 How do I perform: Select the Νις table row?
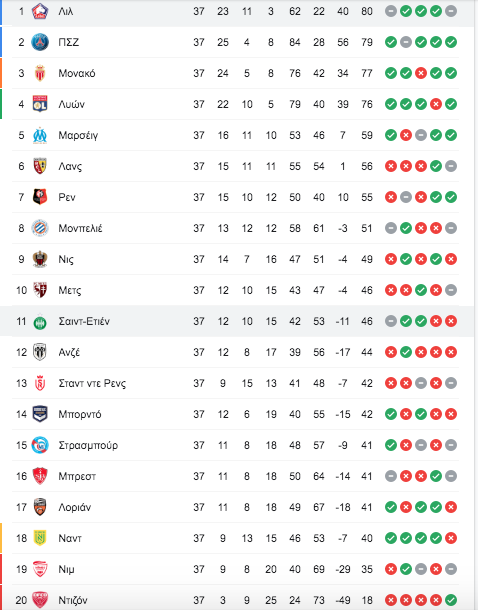click(x=235, y=259)
